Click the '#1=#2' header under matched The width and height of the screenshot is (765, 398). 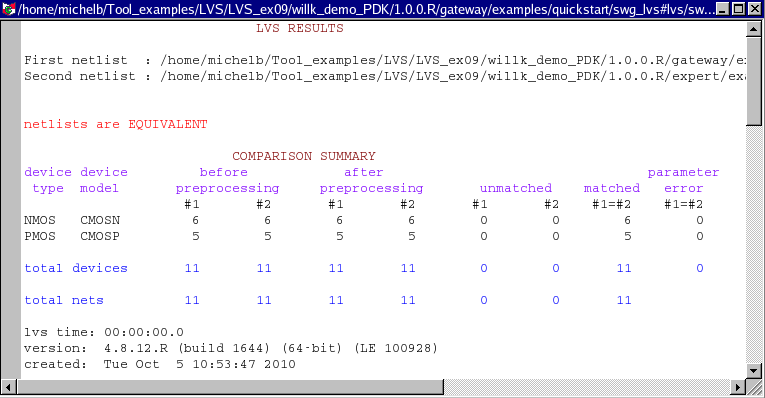click(611, 204)
